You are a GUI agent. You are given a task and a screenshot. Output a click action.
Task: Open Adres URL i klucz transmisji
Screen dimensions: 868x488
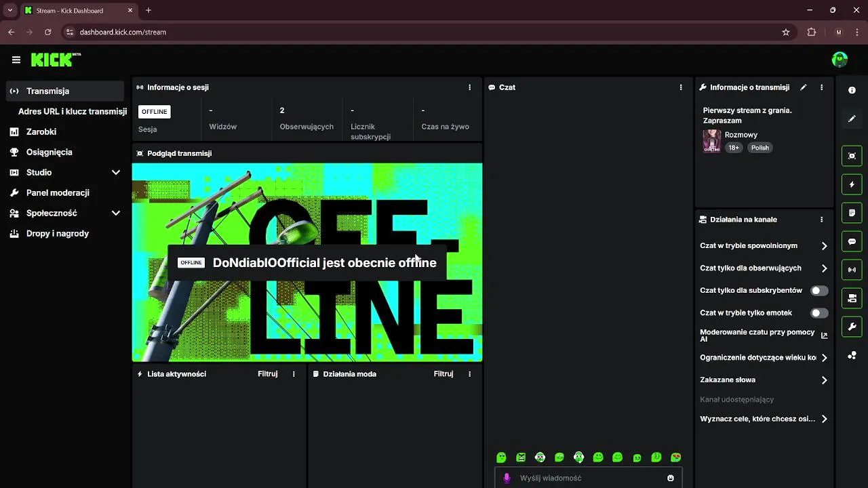coord(73,111)
